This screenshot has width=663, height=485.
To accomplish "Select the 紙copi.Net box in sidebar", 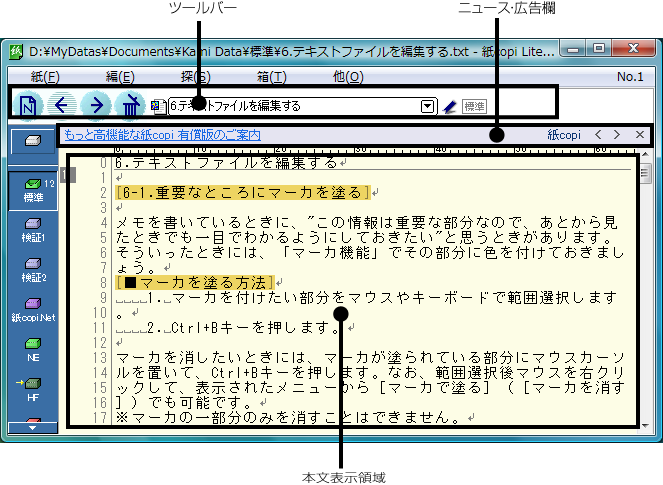I will coord(33,308).
